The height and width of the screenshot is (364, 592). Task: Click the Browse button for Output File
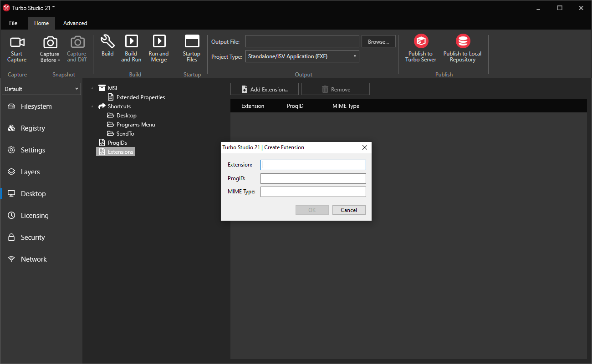click(378, 41)
